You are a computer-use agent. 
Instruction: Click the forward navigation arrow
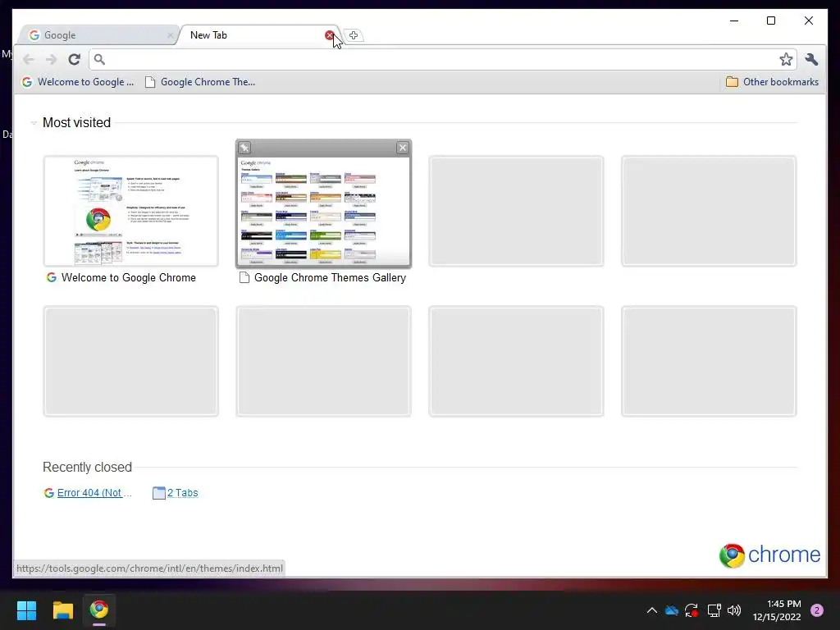51,59
